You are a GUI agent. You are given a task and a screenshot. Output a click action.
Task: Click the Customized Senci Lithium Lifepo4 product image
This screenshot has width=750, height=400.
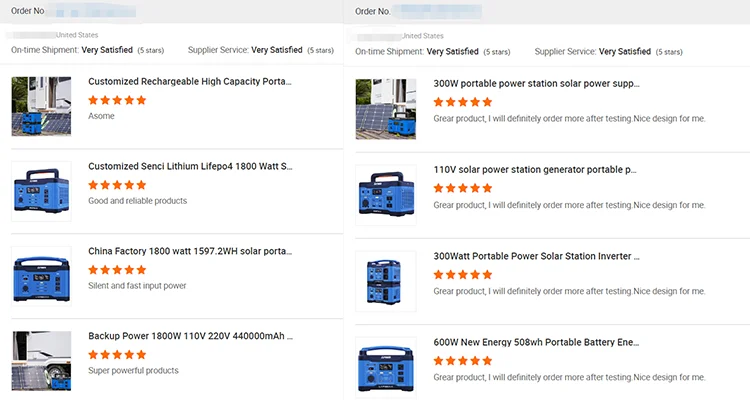(x=41, y=191)
